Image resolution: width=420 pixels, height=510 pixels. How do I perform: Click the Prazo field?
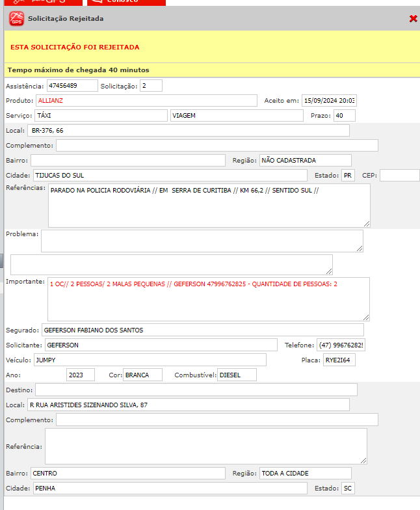344,116
